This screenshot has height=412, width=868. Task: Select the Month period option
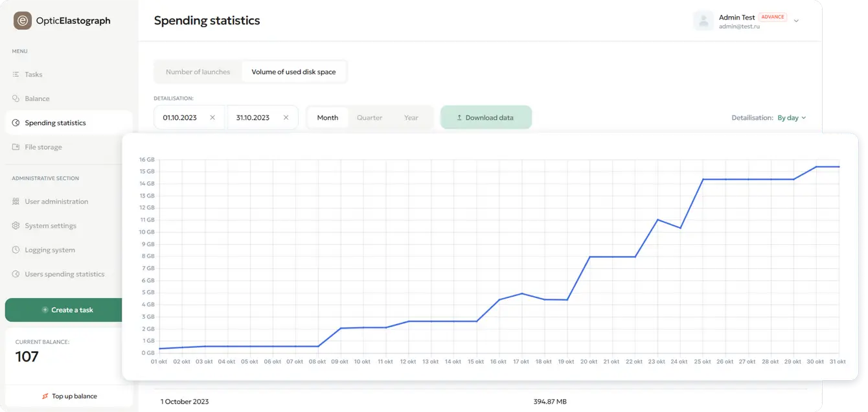pyautogui.click(x=328, y=117)
